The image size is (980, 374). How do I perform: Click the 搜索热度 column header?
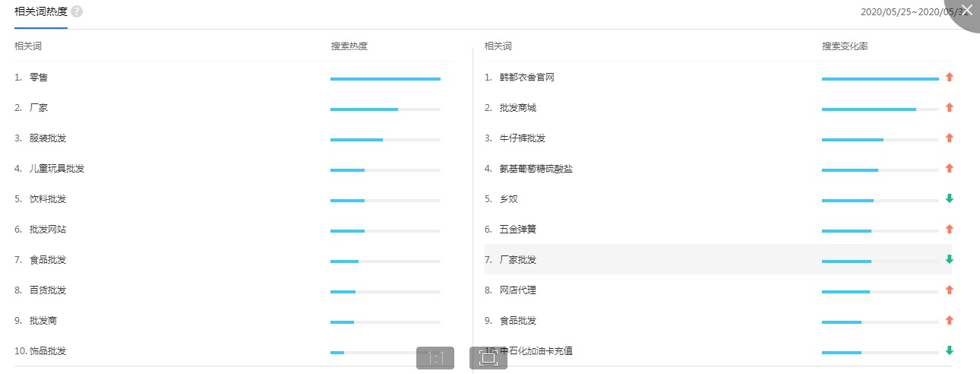(x=349, y=46)
